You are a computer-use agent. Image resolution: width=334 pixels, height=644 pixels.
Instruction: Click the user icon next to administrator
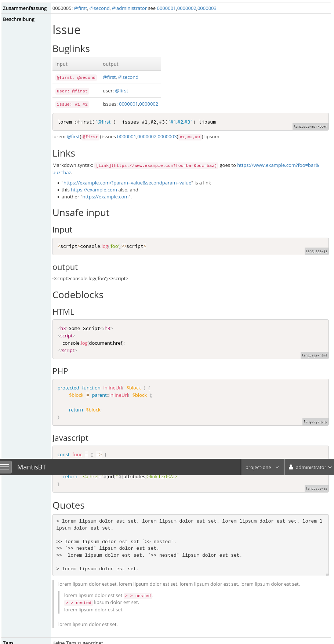(291, 467)
